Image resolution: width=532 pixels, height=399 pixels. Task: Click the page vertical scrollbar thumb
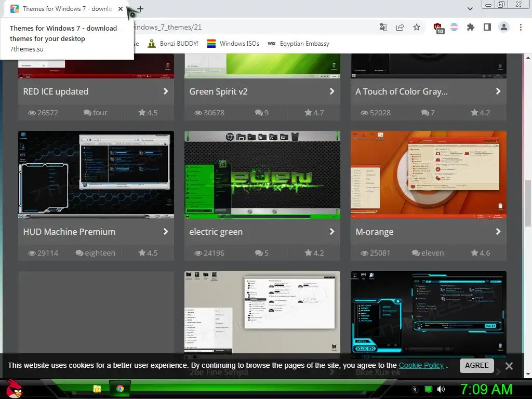(528, 204)
